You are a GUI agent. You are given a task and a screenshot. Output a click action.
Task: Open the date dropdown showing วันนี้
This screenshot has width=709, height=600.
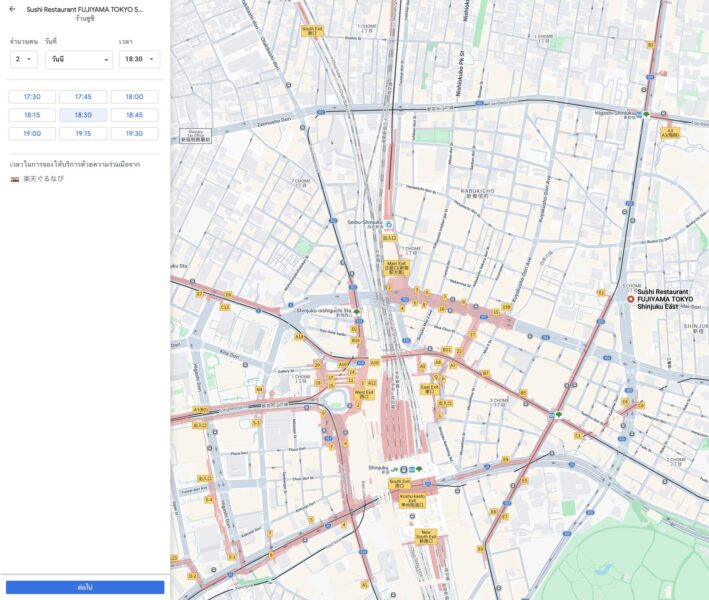[x=79, y=60]
